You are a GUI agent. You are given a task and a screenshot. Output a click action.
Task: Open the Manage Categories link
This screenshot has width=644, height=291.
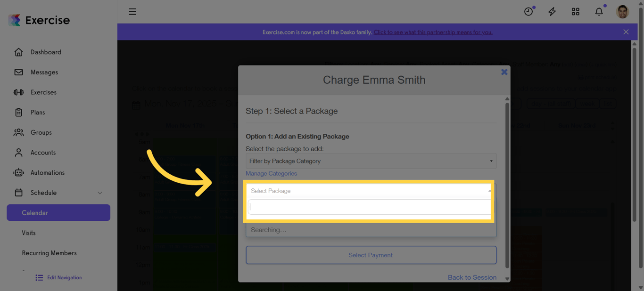point(271,173)
